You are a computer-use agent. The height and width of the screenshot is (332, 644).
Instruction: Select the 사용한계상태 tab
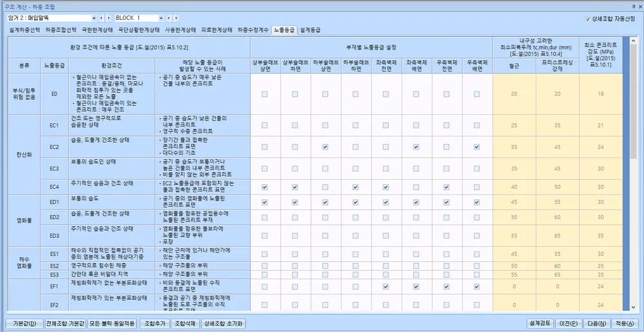180,30
